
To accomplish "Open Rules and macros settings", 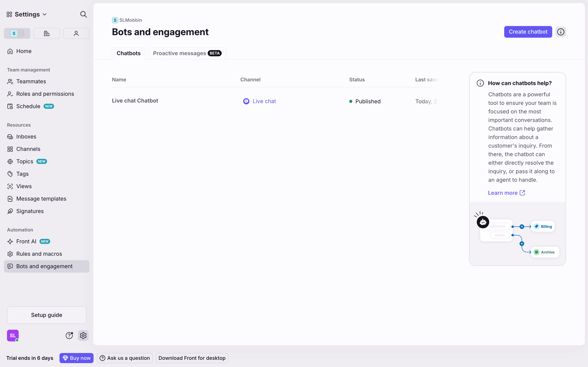I will click(39, 254).
